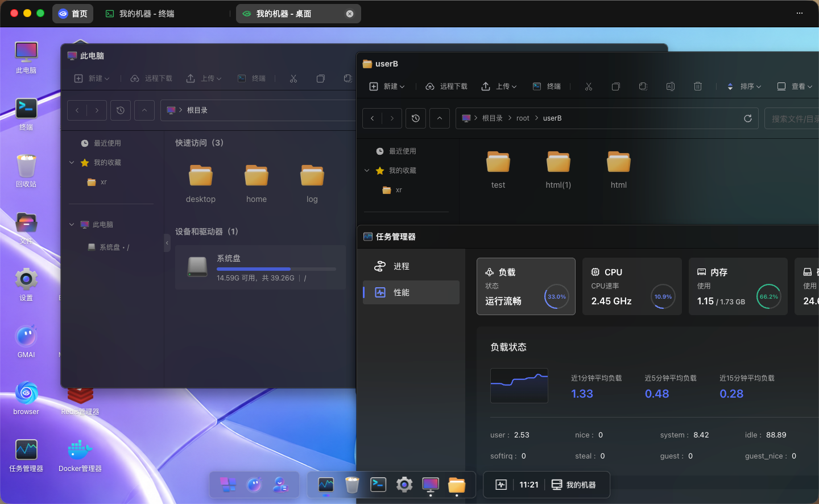Viewport: 819px width, 504px height.
Task: Open 此电脑 desktop icon
Action: [26, 57]
